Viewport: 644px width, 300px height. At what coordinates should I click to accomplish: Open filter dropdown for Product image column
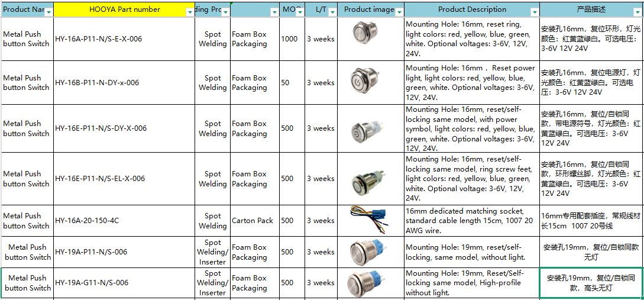[399, 12]
